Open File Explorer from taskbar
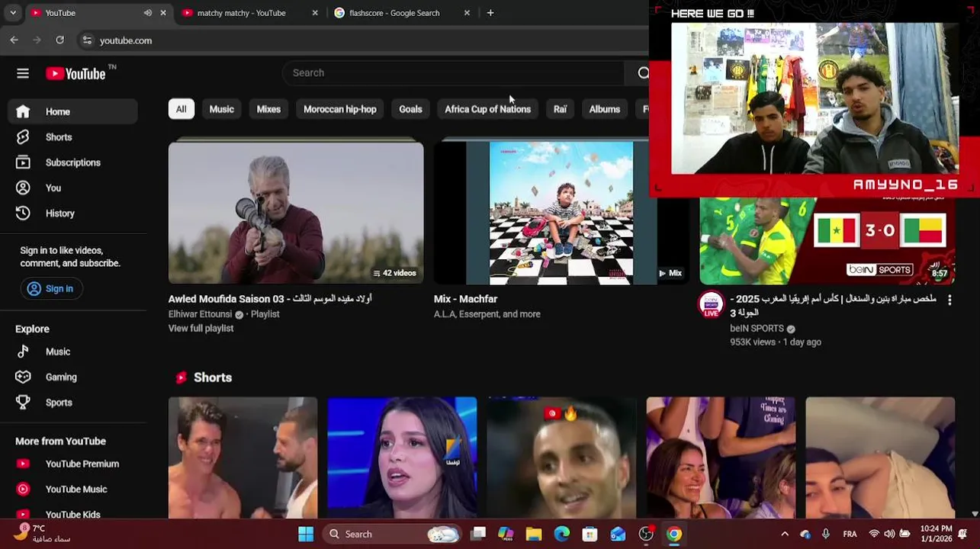 click(x=534, y=534)
